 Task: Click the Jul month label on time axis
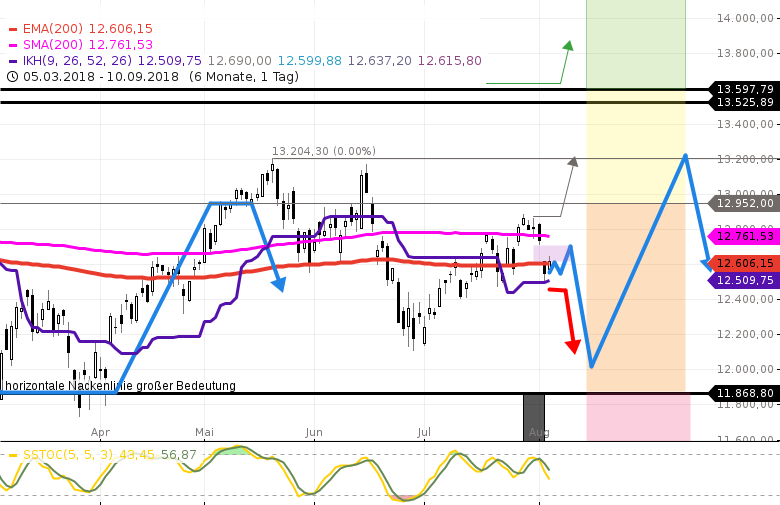pos(424,432)
